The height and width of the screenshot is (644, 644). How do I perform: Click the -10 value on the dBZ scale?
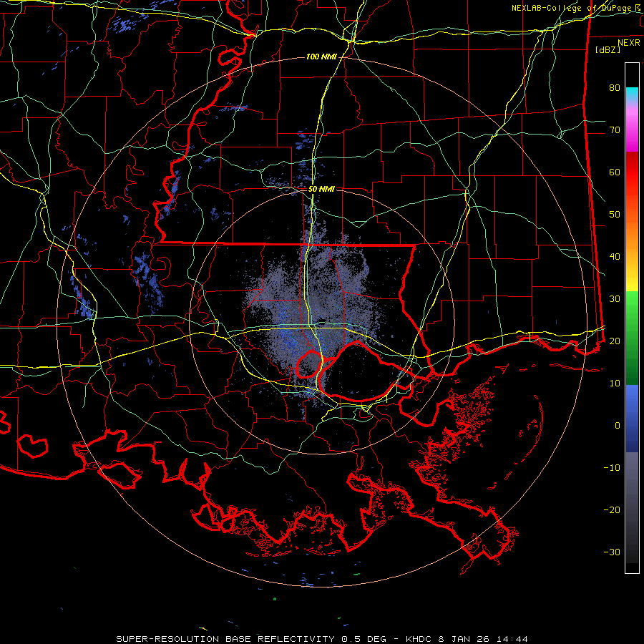pos(612,468)
